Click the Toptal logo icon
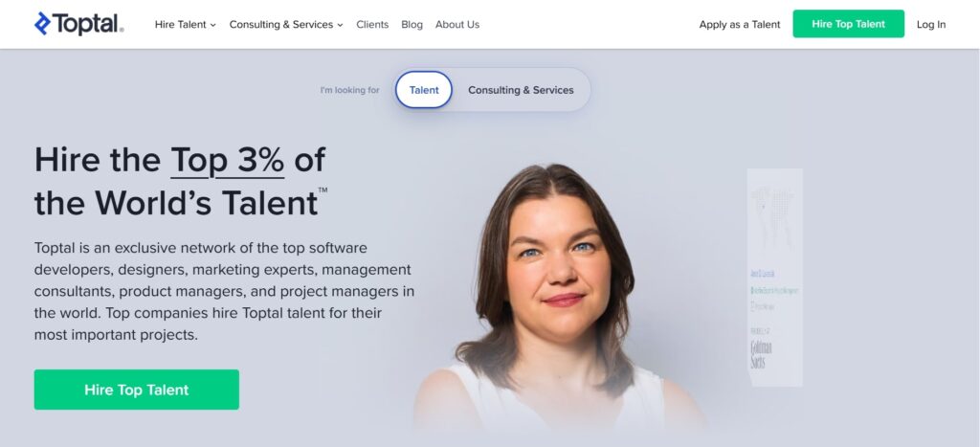The width and height of the screenshot is (980, 447). (42, 24)
